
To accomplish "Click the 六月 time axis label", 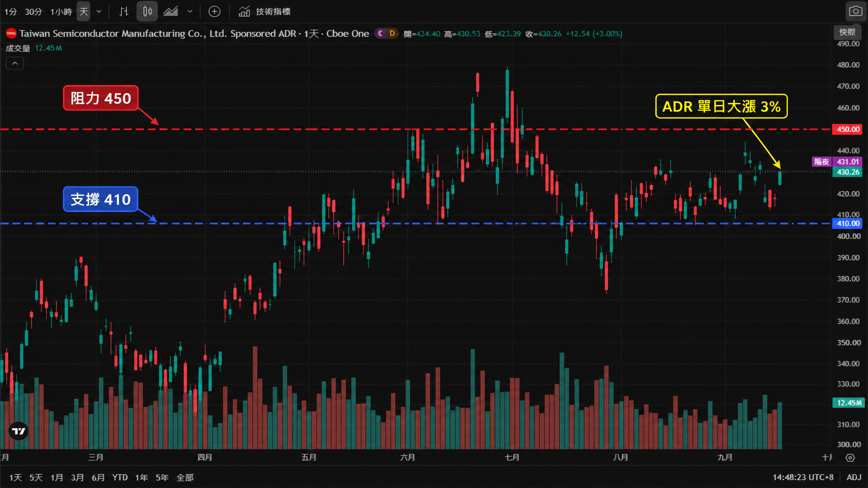I will click(x=408, y=457).
